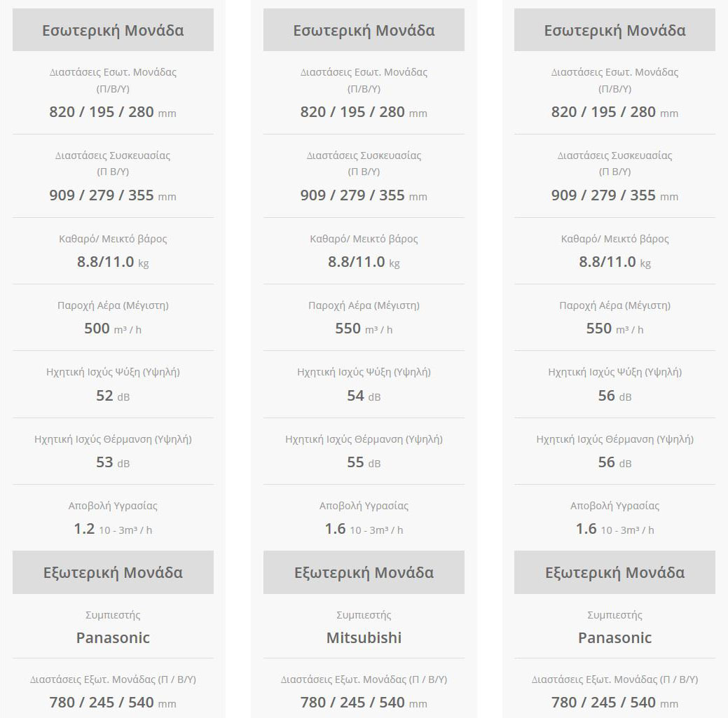Image resolution: width=728 pixels, height=718 pixels.
Task: Click the 550 m³/h value in middle column
Action: coord(348,329)
